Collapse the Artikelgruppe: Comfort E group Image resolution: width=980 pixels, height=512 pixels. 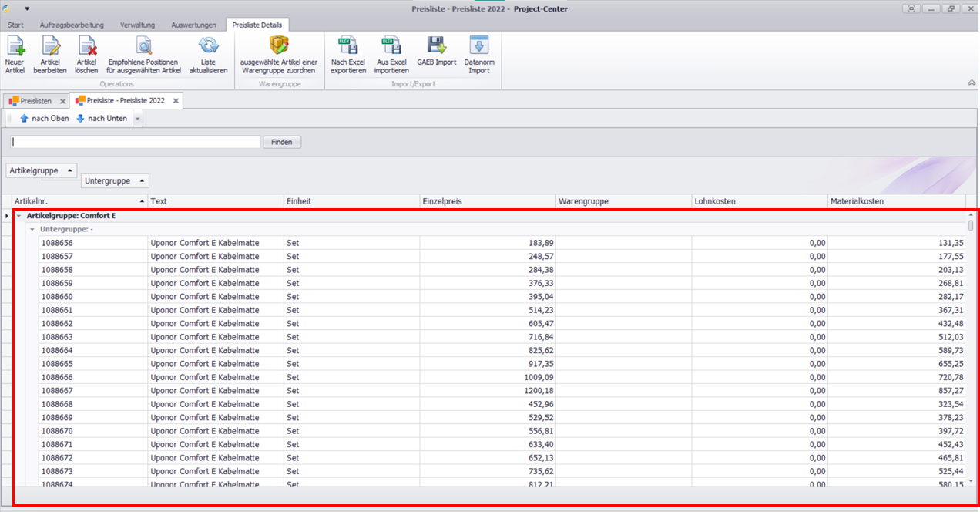click(x=19, y=216)
